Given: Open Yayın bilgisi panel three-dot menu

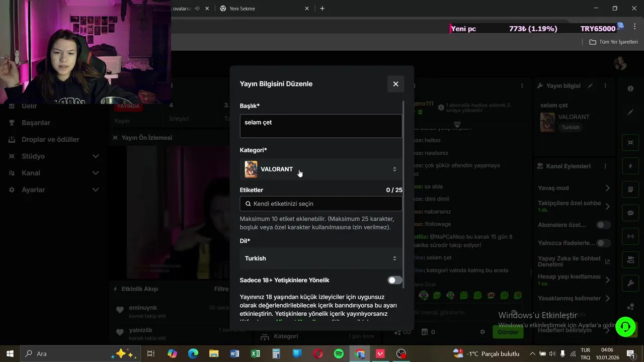Looking at the screenshot, I should [605, 86].
